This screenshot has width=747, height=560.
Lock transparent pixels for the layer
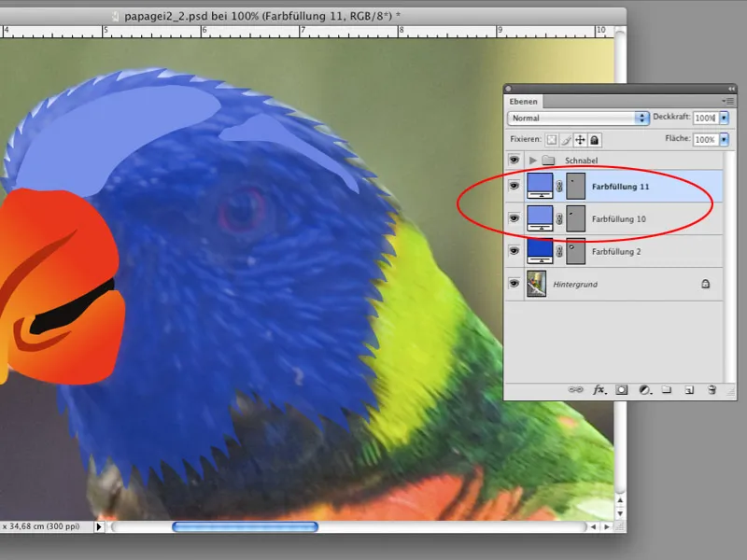pyautogui.click(x=551, y=140)
